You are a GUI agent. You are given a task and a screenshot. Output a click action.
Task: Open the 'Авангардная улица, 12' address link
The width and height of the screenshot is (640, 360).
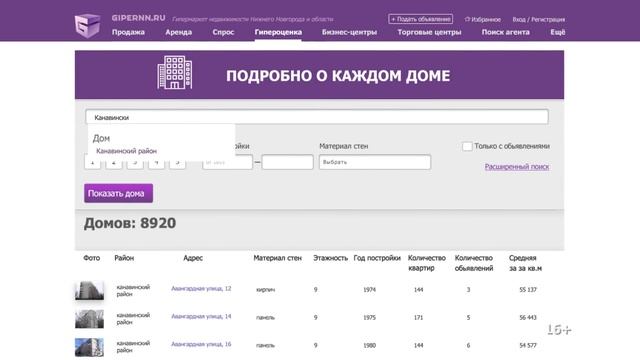pyautogui.click(x=201, y=289)
